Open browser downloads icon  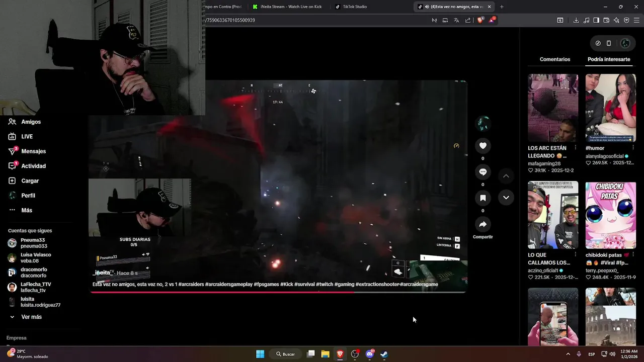(576, 20)
